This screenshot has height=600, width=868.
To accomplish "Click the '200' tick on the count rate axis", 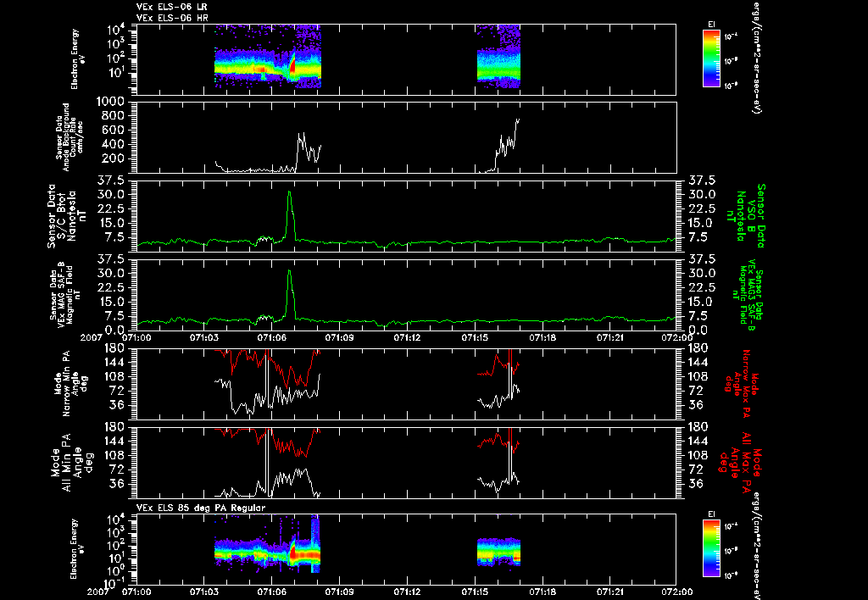I will click(x=113, y=158).
